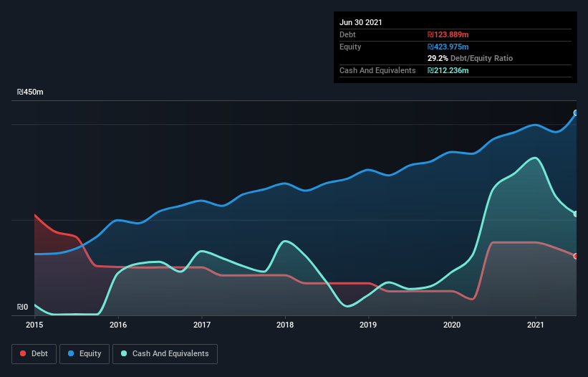Screen dimensions: 588x377
Task: Click the Jun 30 2021 tooltip date
Action: [361, 22]
